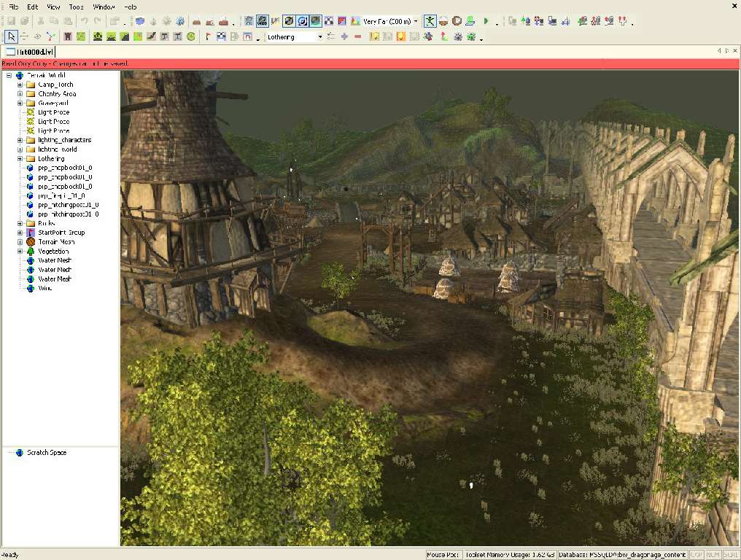The image size is (741, 560).
Task: Click the Toolset Memory Usage status entry
Action: 509,555
